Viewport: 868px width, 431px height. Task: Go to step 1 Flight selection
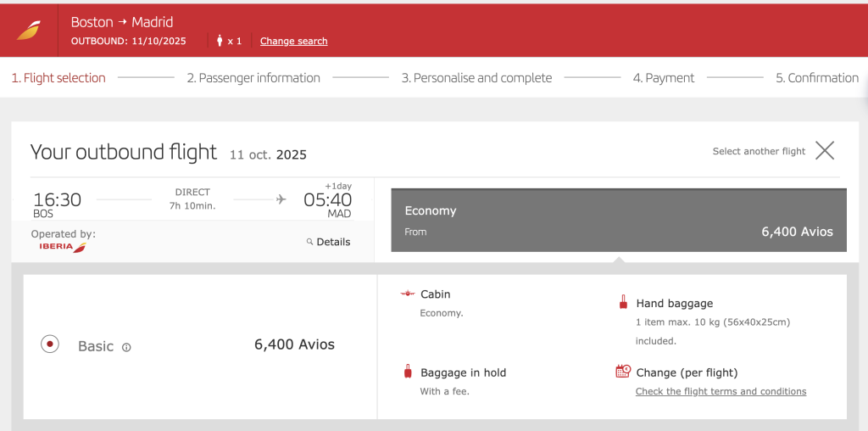click(x=58, y=78)
